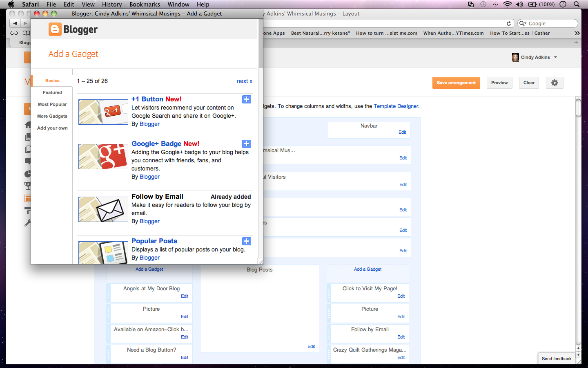Check Earnings via the trophy icon

[28, 186]
